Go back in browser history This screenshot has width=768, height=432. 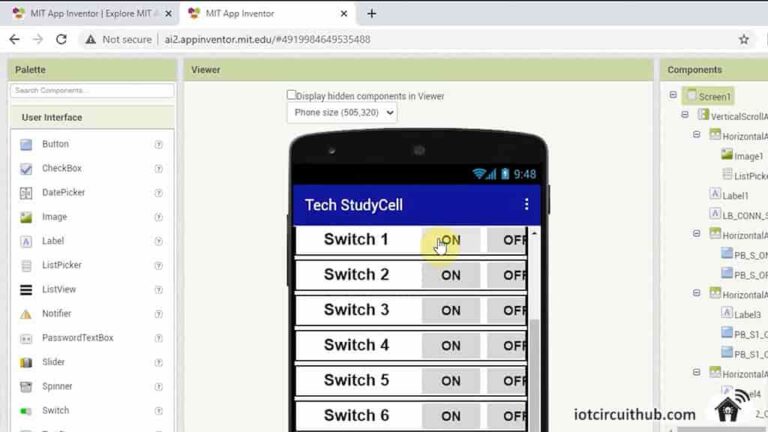[x=14, y=39]
